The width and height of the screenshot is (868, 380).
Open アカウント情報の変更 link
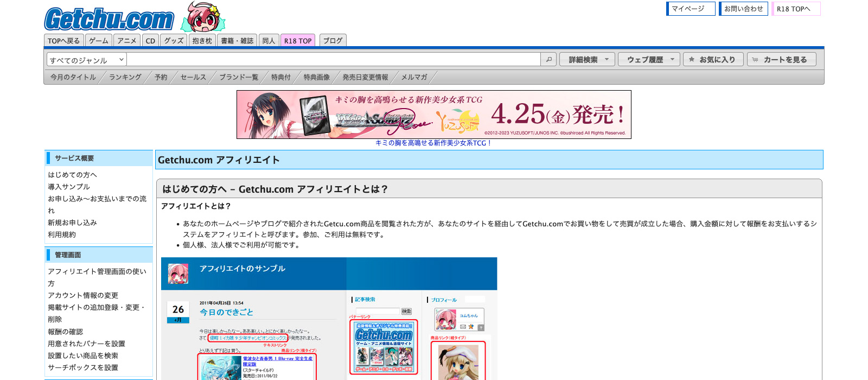coord(83,295)
